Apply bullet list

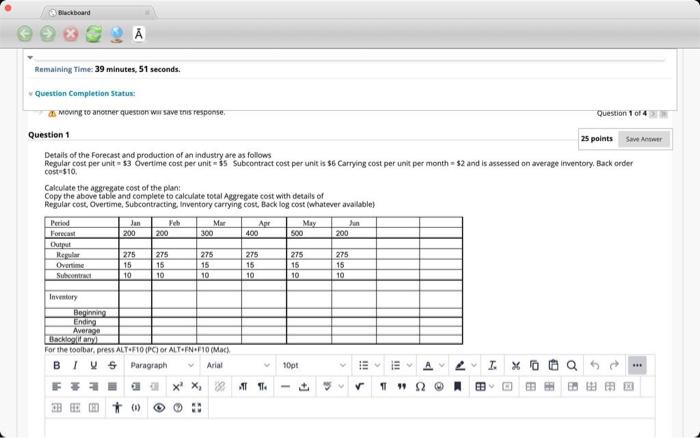click(x=364, y=365)
